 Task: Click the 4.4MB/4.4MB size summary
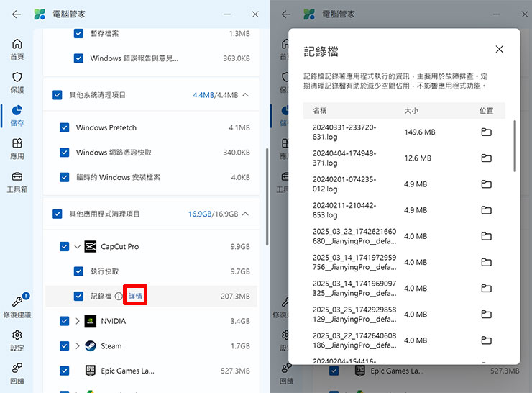[216, 95]
